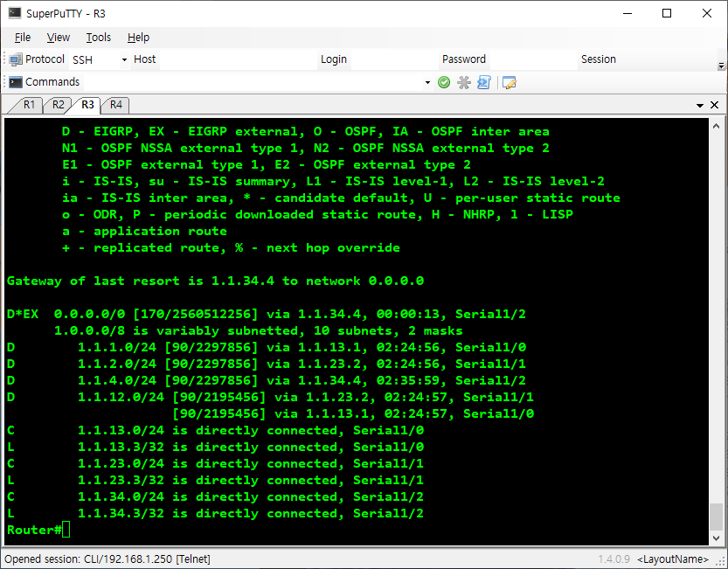Click the Opened session status bar text
Image resolution: width=728 pixels, height=569 pixels.
coord(107,559)
